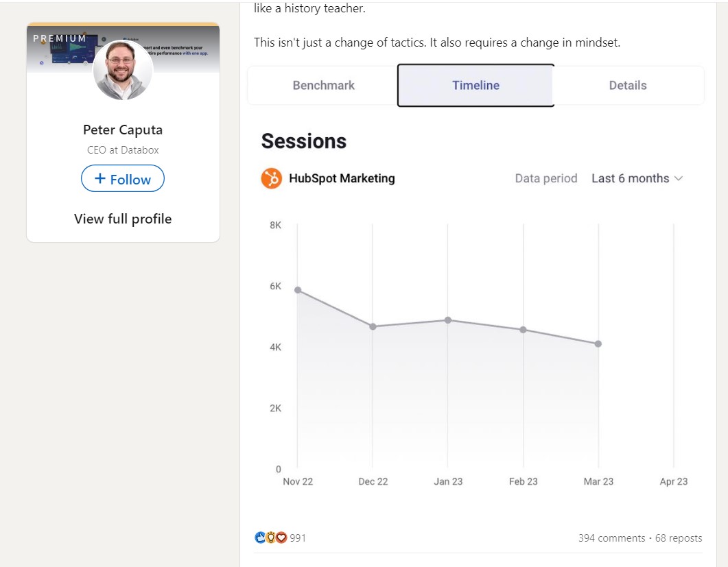728x567 pixels.
Task: Click the thumbs-up Like reaction icon
Action: pos(259,537)
